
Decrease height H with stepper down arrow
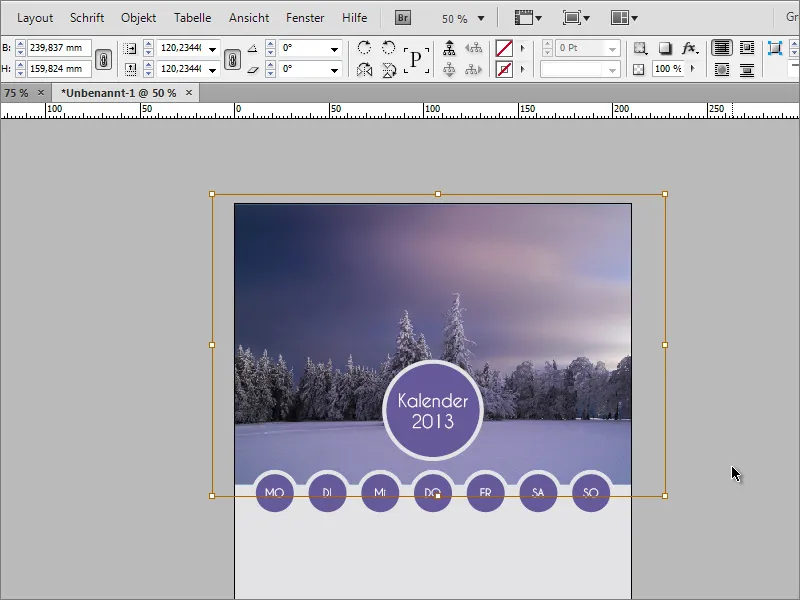(x=20, y=73)
